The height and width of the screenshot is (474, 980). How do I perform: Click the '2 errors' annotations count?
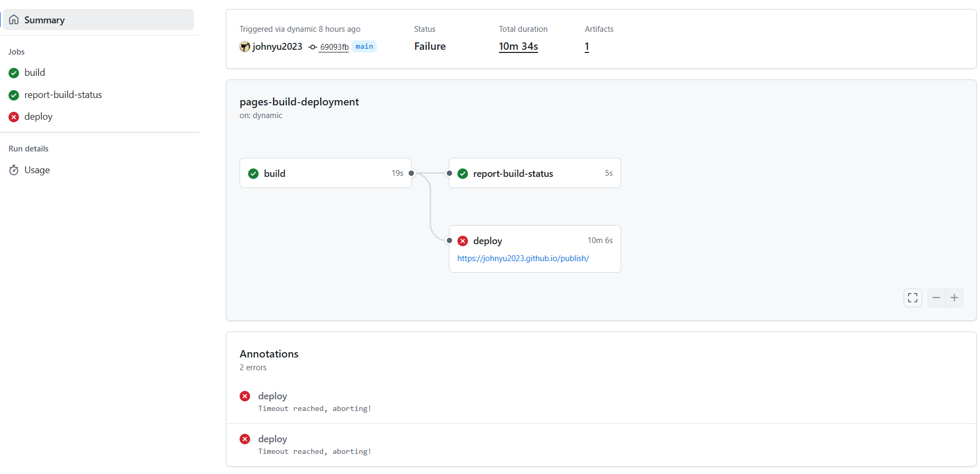point(253,368)
